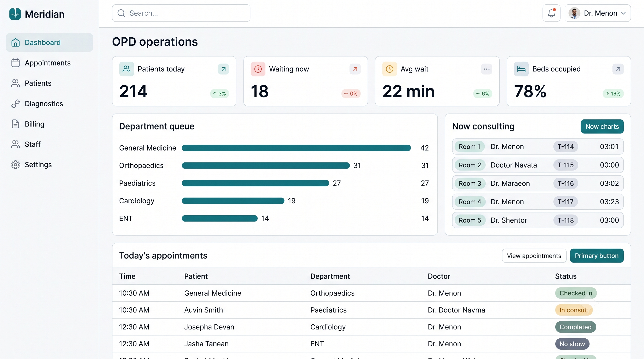Click the Now charts button
Viewport: 644px width, 359px height.
(x=602, y=127)
